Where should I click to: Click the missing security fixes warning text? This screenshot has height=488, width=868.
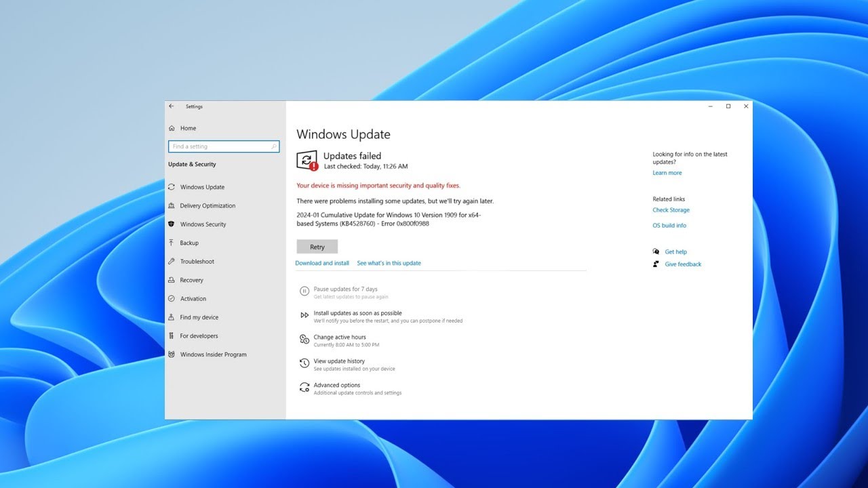tap(378, 186)
